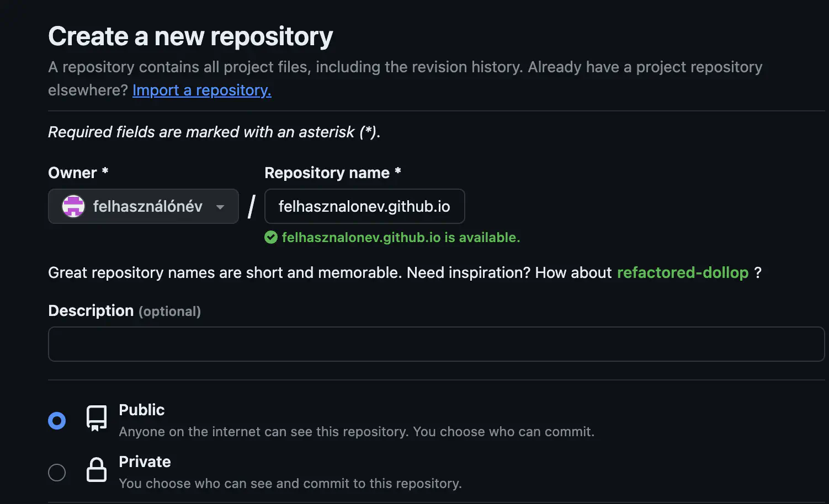Click the Private padlock icon

(97, 470)
